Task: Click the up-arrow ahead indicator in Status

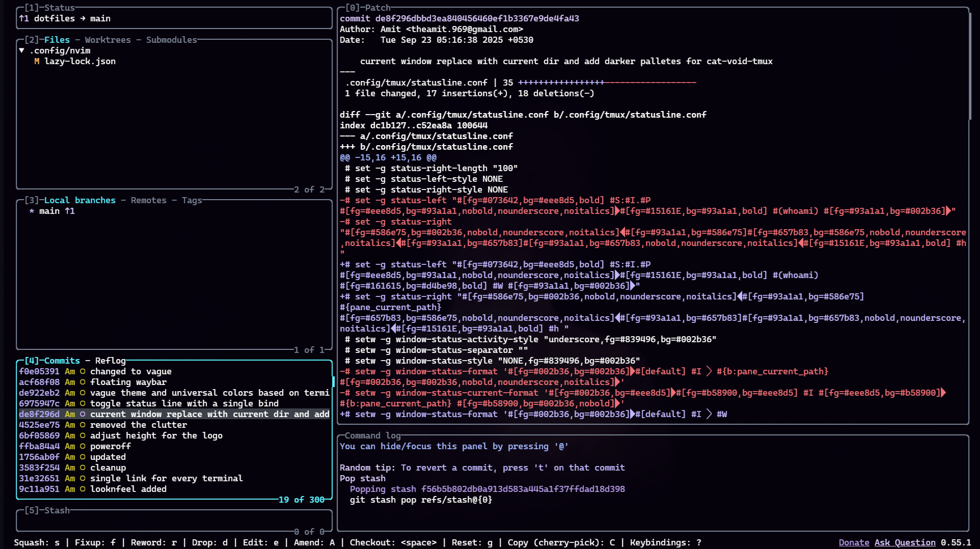Action: [24, 18]
